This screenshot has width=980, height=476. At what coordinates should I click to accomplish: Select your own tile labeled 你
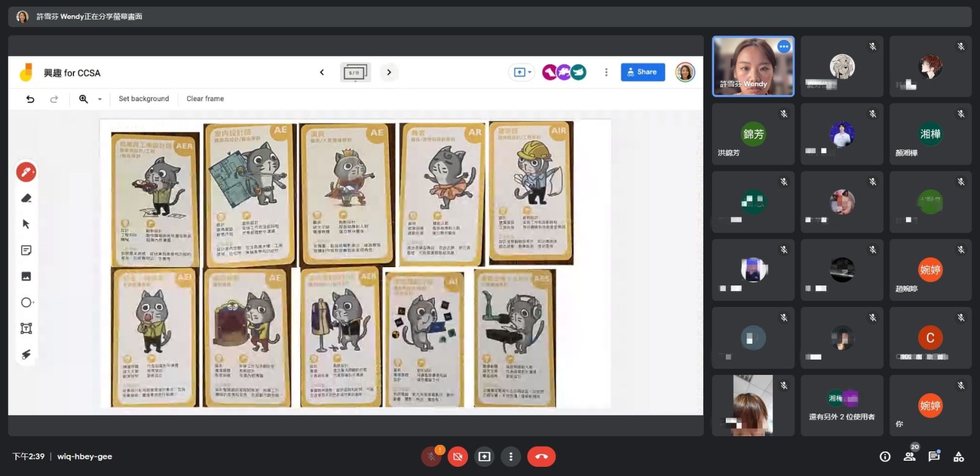[930, 406]
